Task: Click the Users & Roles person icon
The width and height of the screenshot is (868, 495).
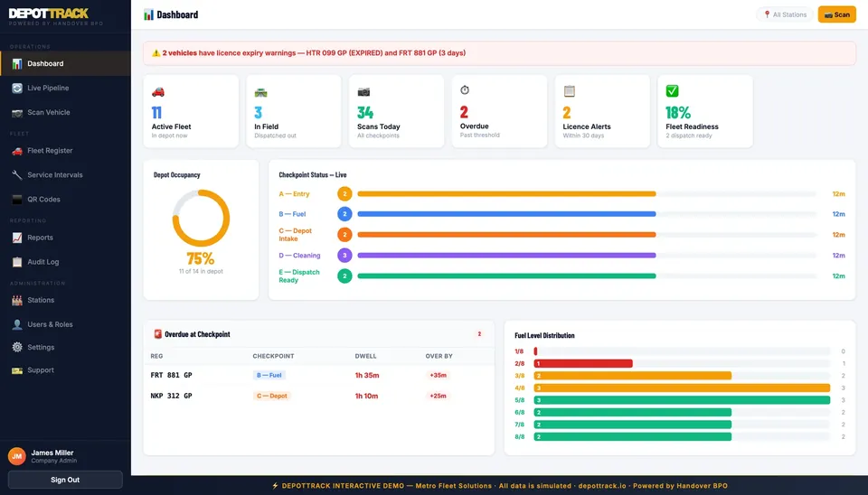Action: point(17,324)
